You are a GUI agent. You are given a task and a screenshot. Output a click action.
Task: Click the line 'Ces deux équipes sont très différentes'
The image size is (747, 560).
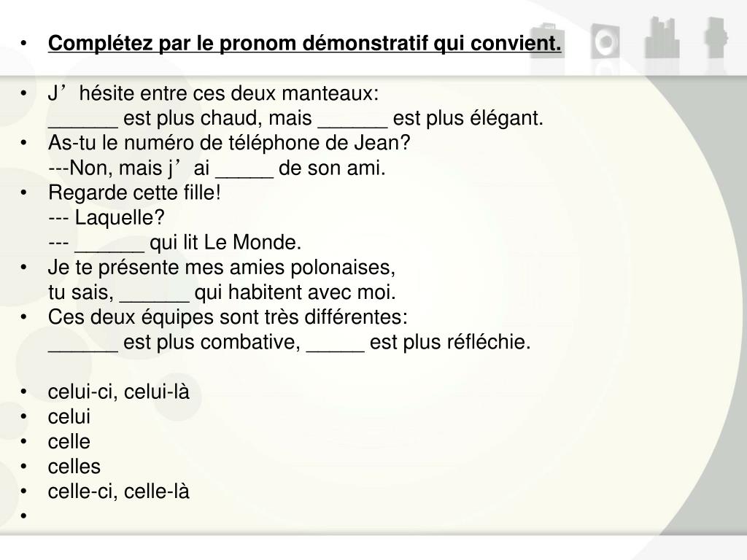[x=228, y=316]
